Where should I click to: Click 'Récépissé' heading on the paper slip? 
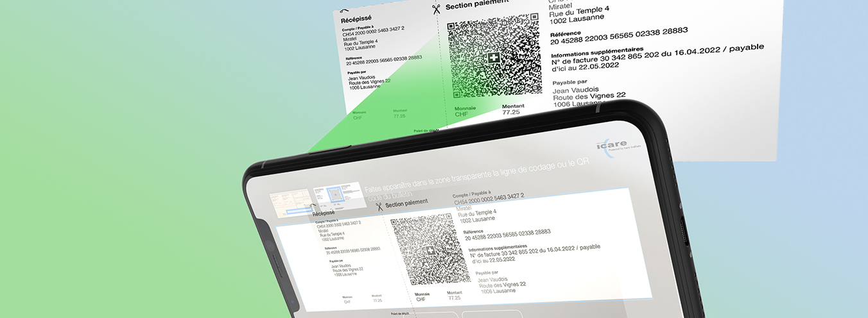pos(356,19)
